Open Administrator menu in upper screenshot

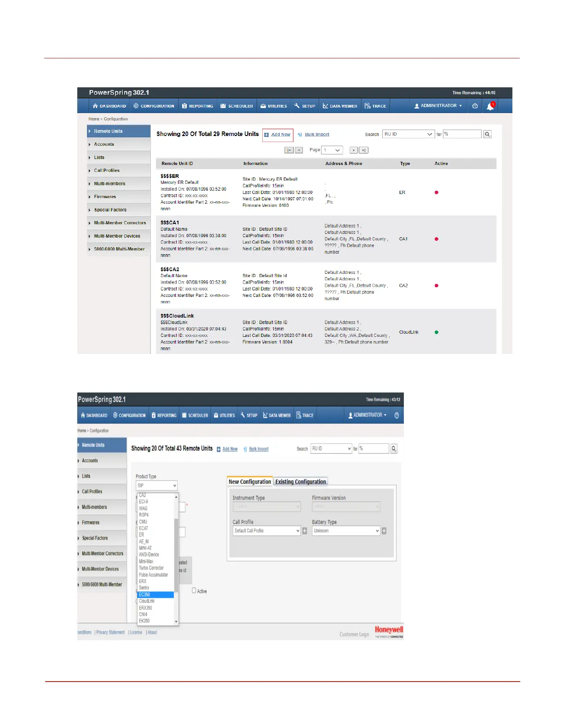tap(438, 106)
